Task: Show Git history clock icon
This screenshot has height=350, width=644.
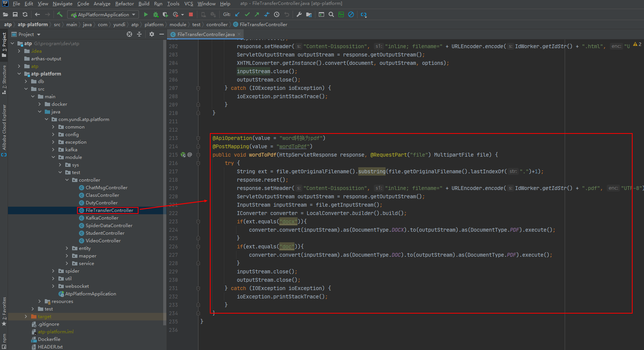Action: [x=277, y=14]
